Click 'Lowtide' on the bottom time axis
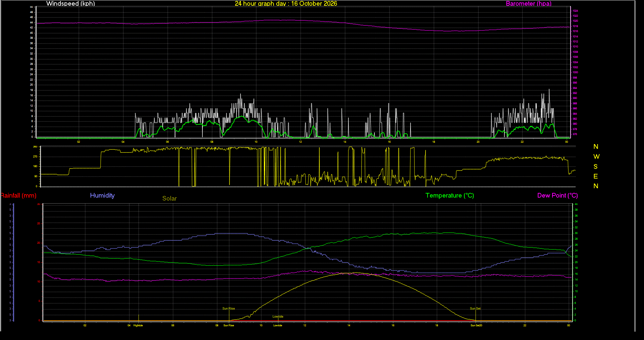644x340 pixels. pos(278,325)
